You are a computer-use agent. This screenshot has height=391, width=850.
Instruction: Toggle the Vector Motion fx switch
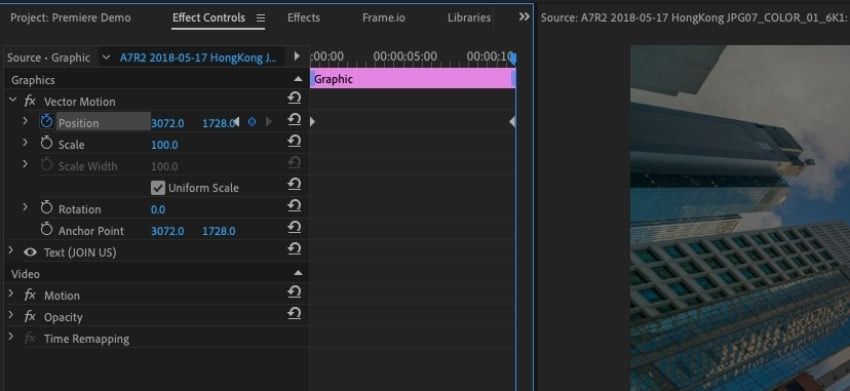[x=30, y=101]
